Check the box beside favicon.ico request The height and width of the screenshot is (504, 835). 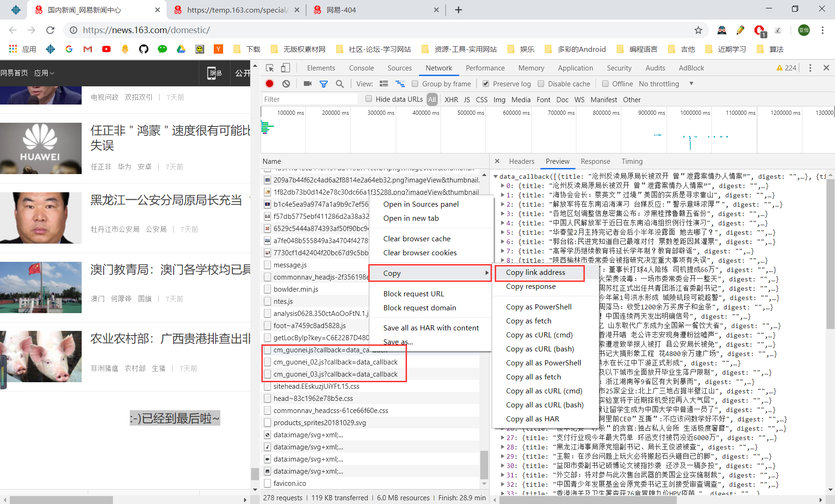coord(267,483)
